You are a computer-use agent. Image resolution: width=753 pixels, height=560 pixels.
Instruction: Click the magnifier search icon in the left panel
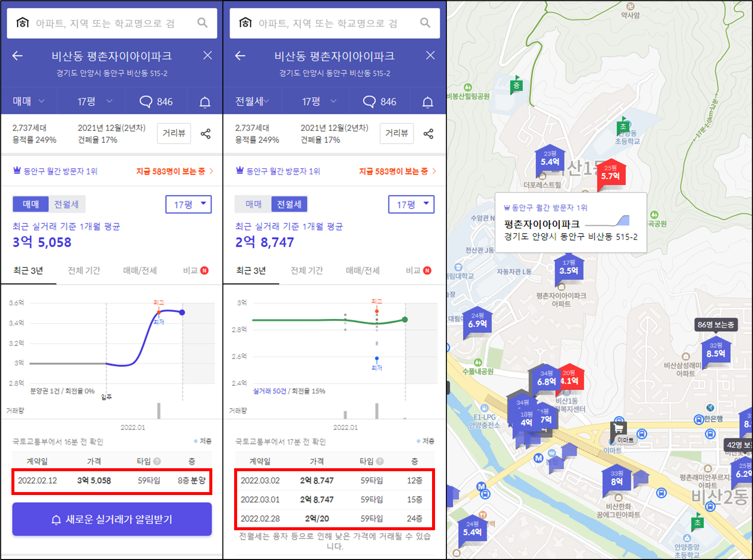click(202, 23)
